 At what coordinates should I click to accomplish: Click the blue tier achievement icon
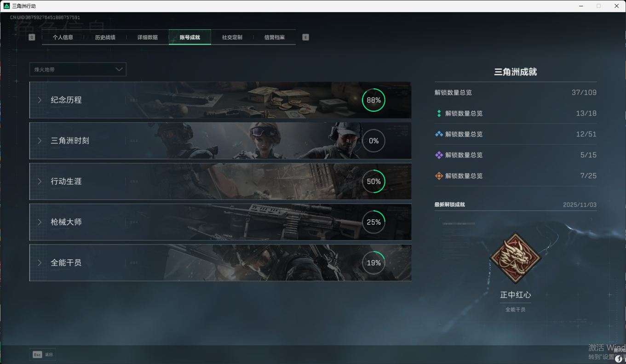coord(439,134)
